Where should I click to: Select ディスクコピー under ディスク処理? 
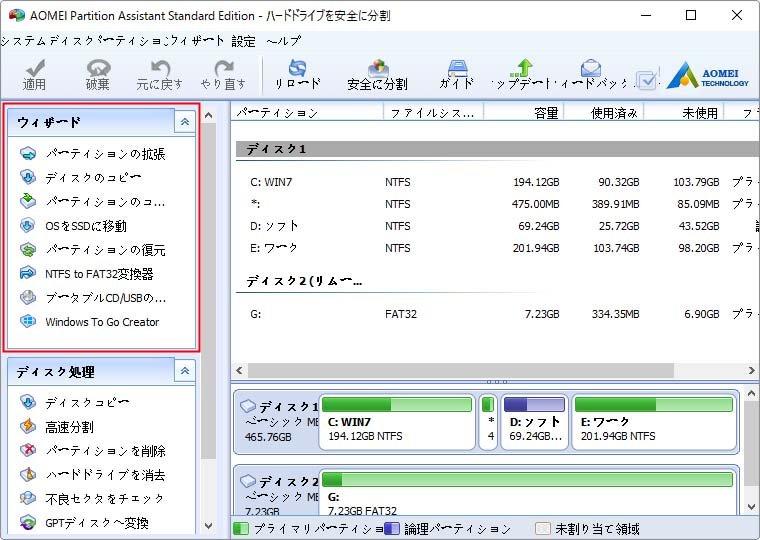click(74, 402)
